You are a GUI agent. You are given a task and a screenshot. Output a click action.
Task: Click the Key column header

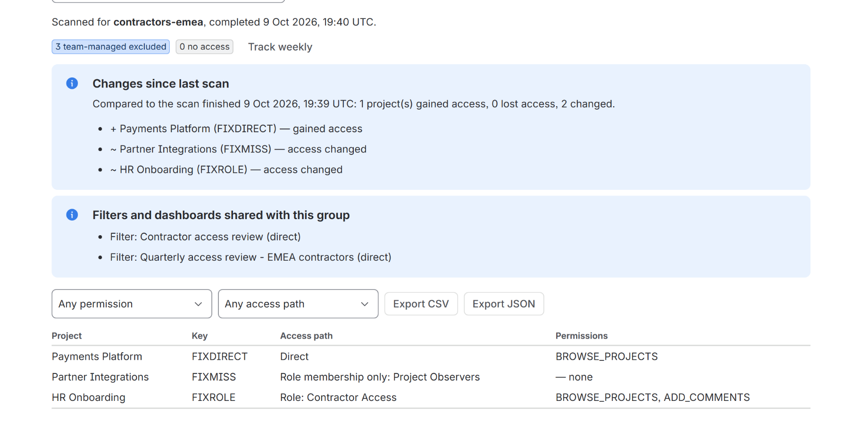200,336
